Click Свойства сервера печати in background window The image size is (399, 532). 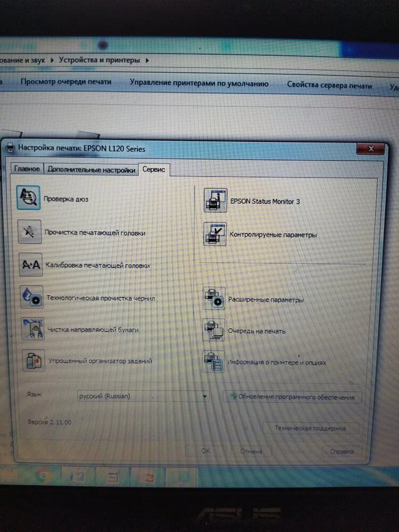pyautogui.click(x=329, y=85)
